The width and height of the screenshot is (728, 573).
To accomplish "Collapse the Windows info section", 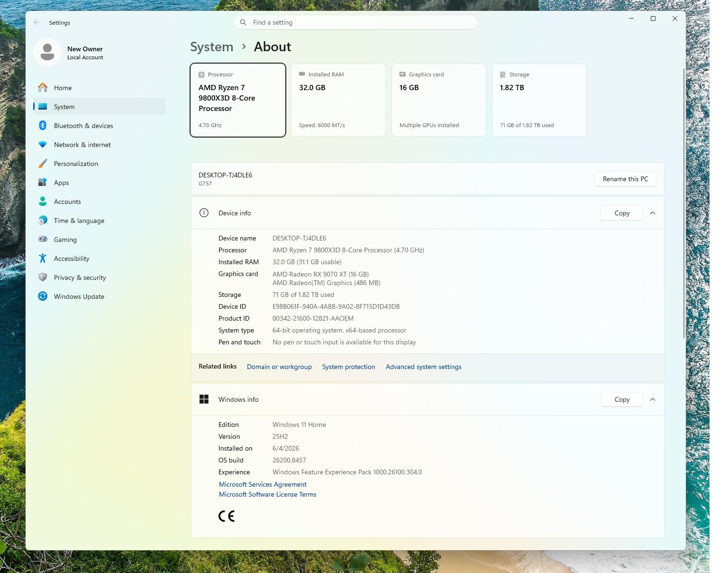I will tap(653, 399).
